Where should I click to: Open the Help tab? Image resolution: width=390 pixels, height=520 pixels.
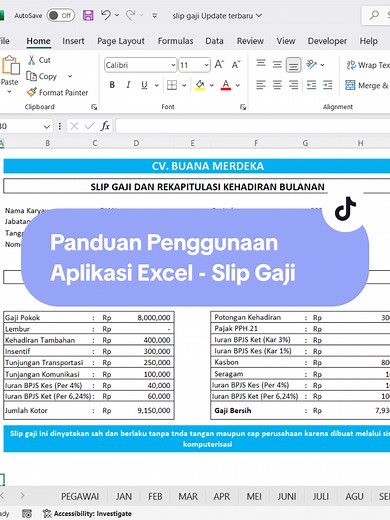(368, 41)
